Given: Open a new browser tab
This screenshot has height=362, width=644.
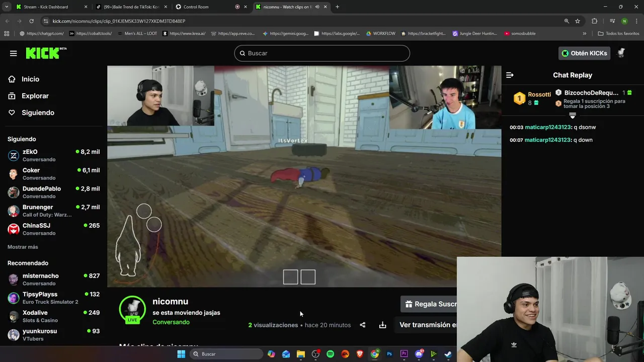Looking at the screenshot, I should pos(337,7).
